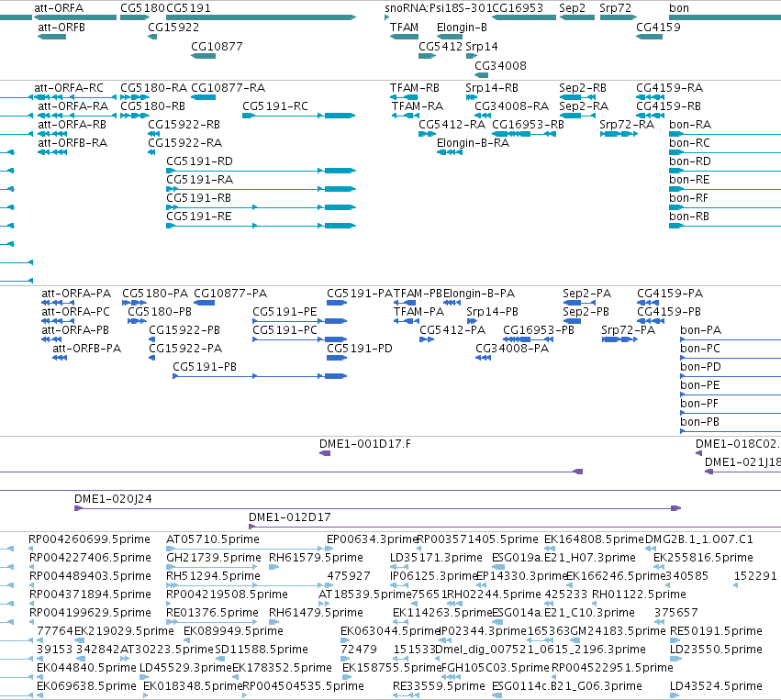This screenshot has width=781, height=700.
Task: Click the Sep2 gene label
Action: [572, 8]
